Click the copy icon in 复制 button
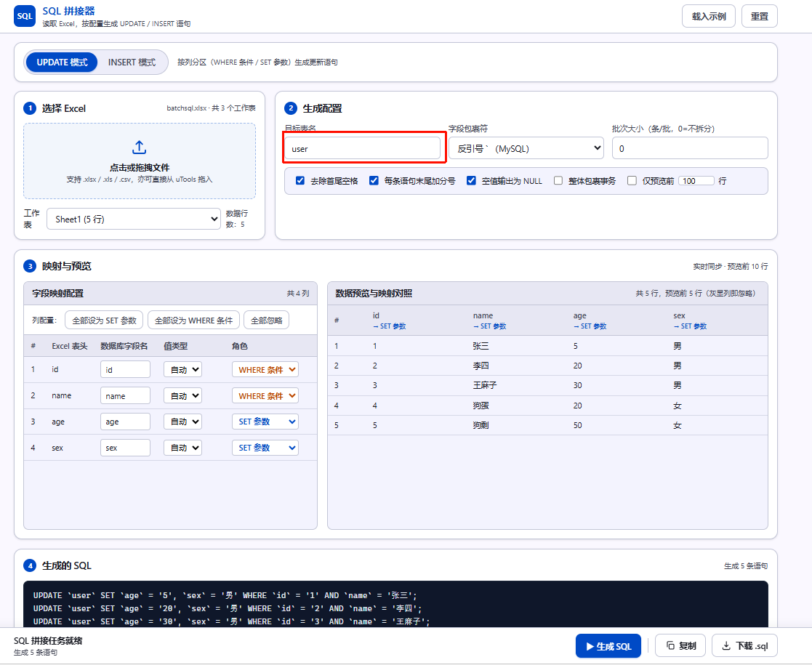The width and height of the screenshot is (812, 665). (x=670, y=645)
